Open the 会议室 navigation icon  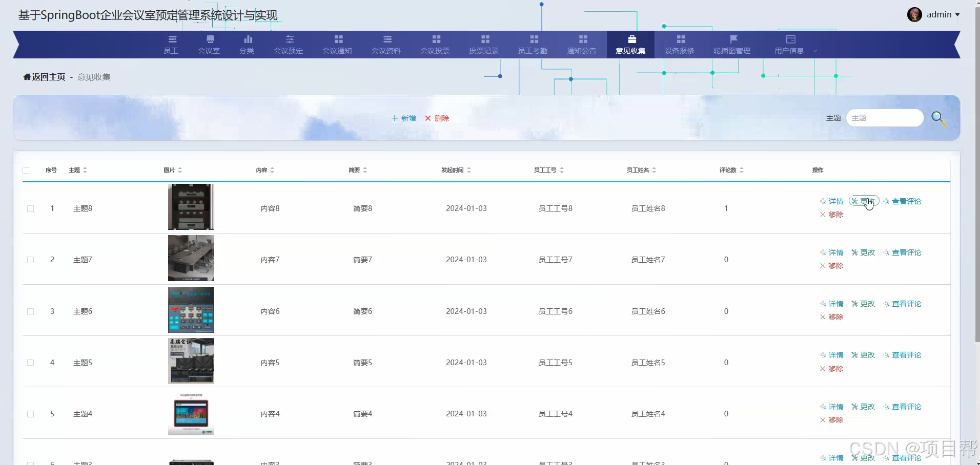[x=210, y=39]
